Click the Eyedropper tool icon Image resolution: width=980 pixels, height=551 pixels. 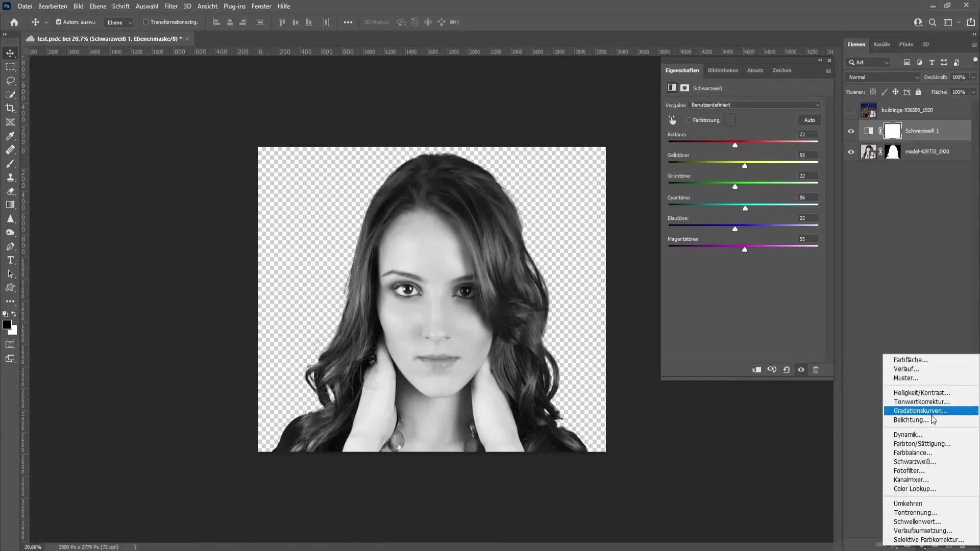click(10, 136)
